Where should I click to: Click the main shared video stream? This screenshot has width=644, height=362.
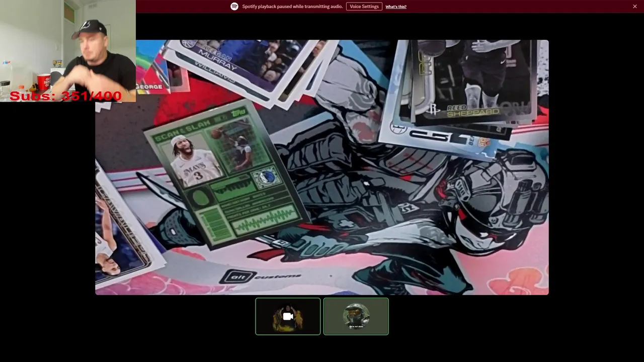pyautogui.click(x=322, y=167)
